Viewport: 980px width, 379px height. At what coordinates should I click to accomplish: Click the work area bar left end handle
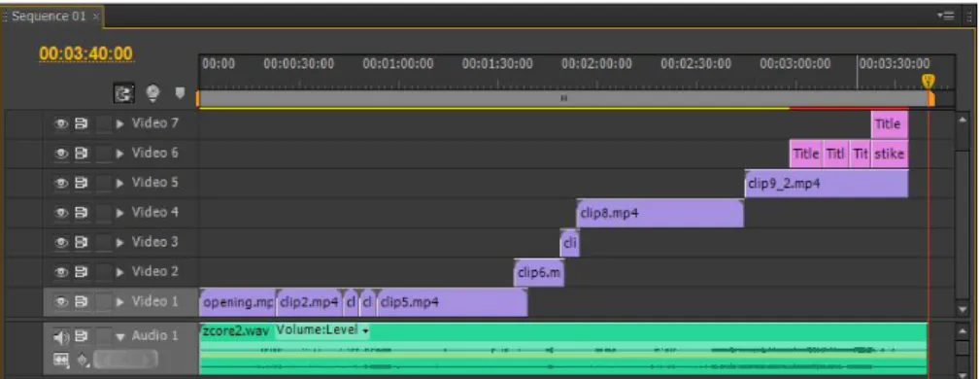[197, 99]
